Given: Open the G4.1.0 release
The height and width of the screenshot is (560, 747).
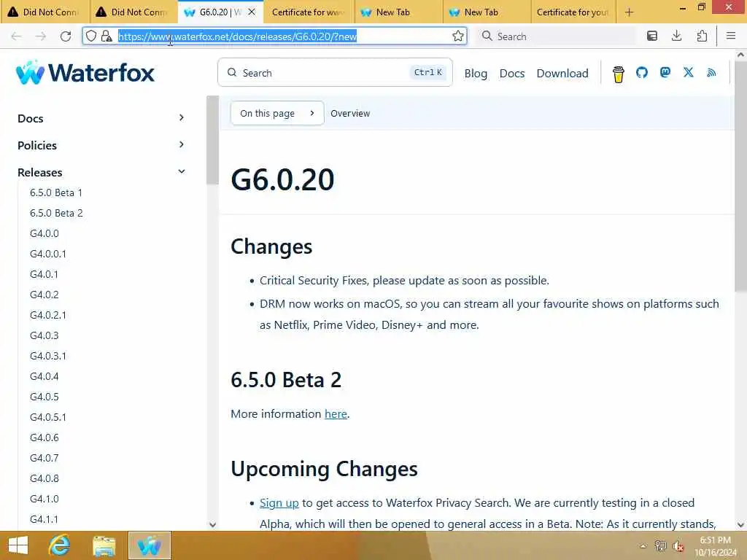Looking at the screenshot, I should 44,499.
